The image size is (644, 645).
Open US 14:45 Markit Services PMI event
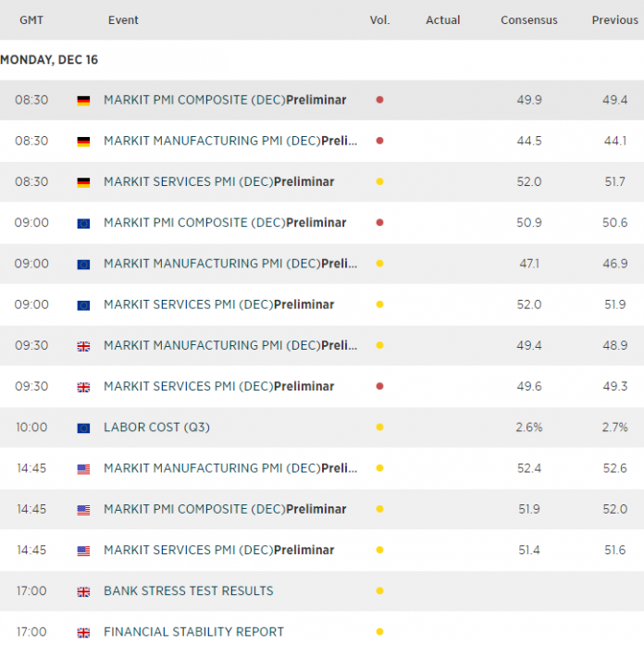218,550
